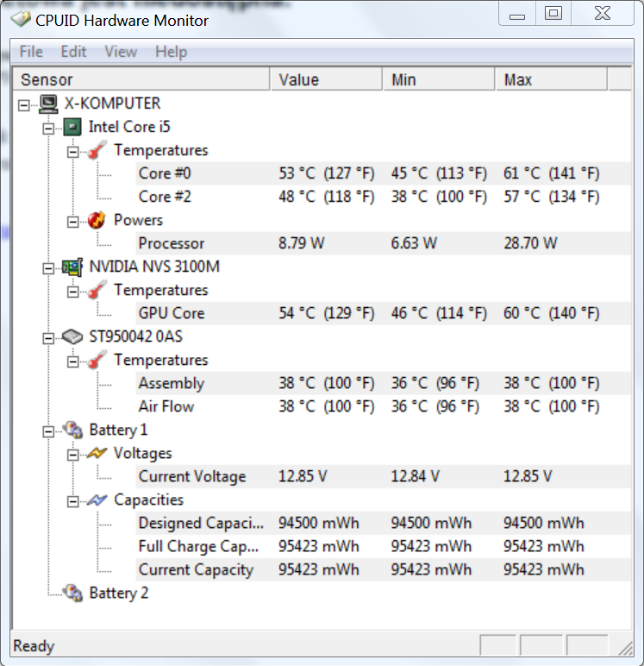Select the Current Capacity row

pyautogui.click(x=383, y=570)
